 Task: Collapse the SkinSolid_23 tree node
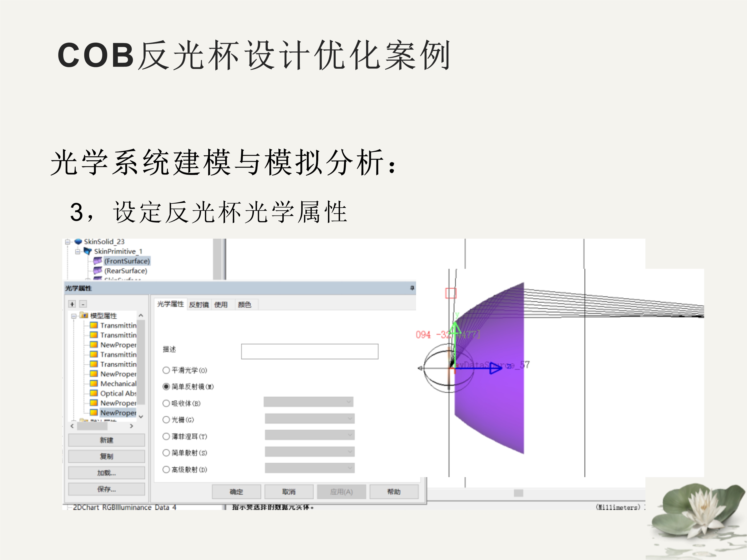pyautogui.click(x=67, y=242)
